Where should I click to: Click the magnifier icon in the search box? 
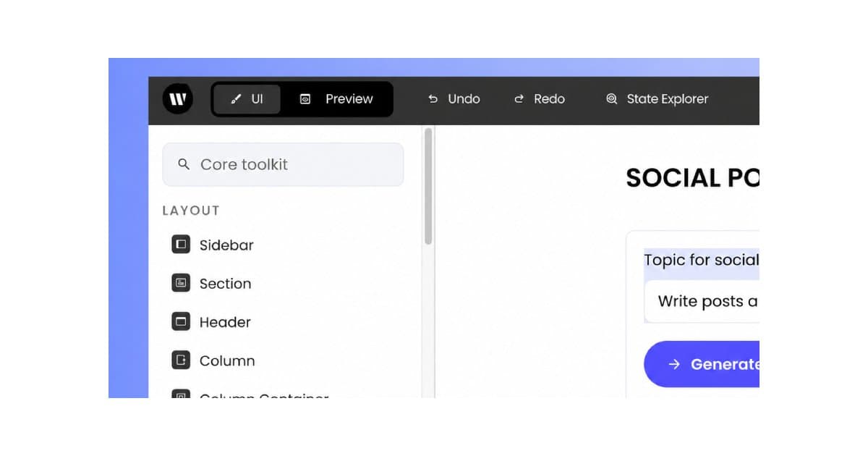pos(184,164)
